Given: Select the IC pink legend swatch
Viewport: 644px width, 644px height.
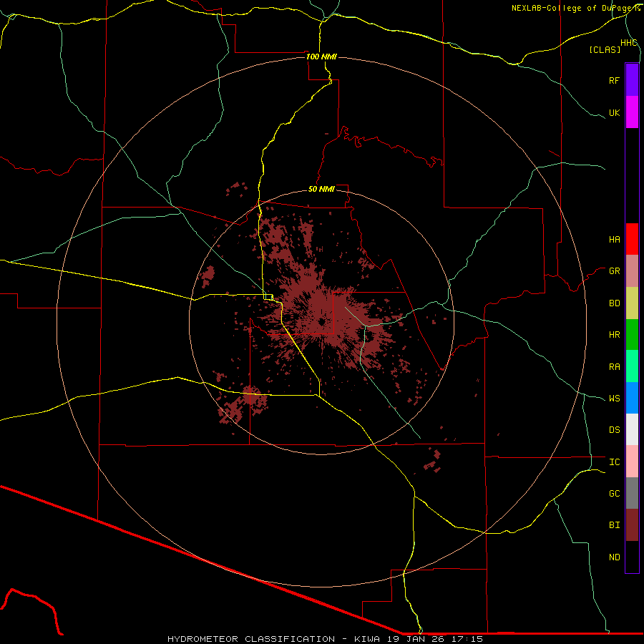Looking at the screenshot, I should pos(632,462).
